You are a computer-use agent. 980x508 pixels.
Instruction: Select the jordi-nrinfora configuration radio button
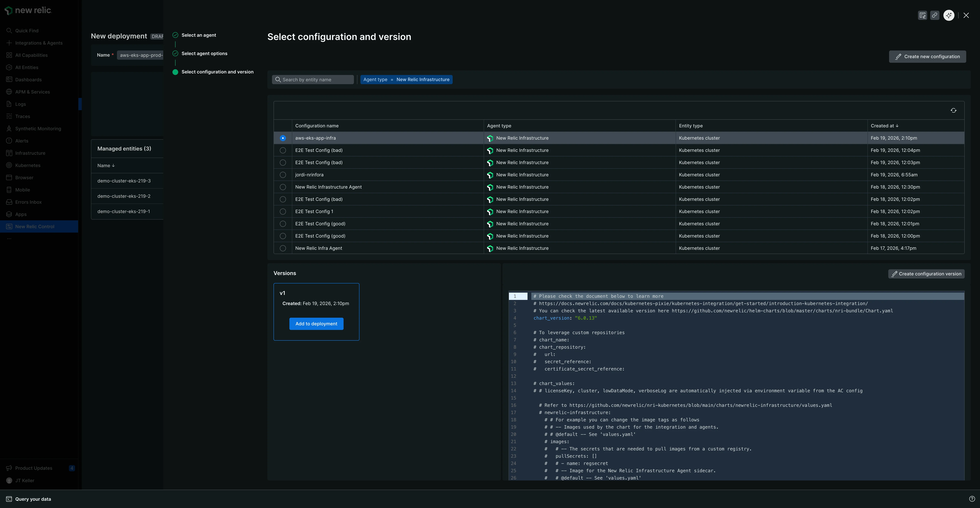coord(283,175)
